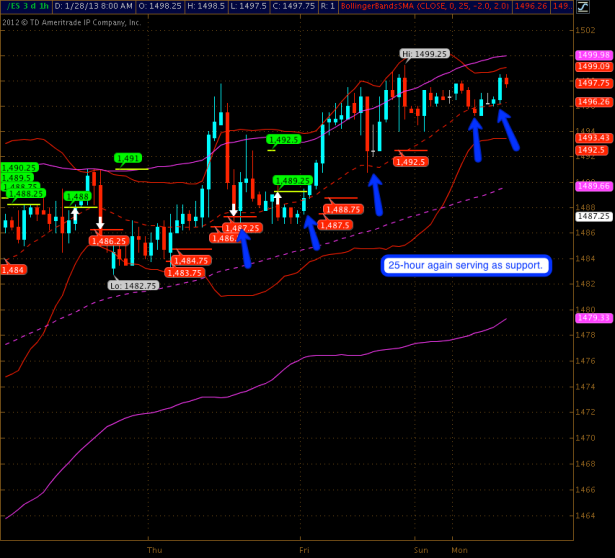The height and width of the screenshot is (558, 615).
Task: Click the dark 1487.25 price axis tag
Action: pos(594,216)
